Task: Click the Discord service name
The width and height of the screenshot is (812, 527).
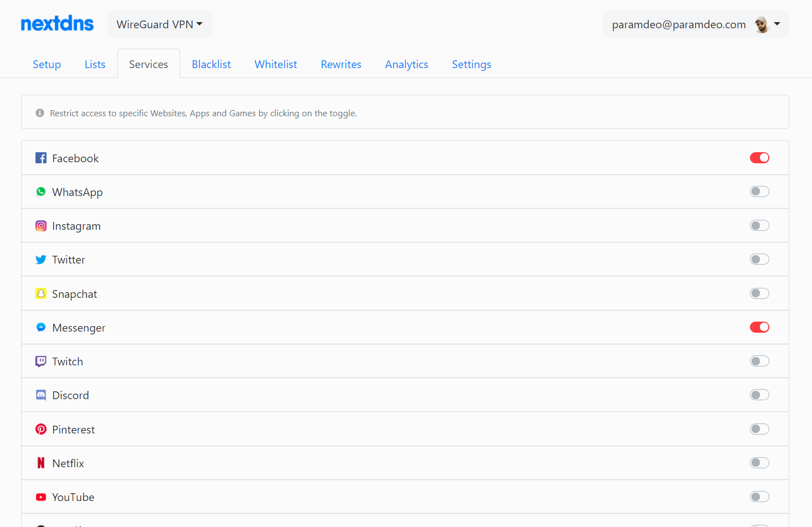Action: click(70, 395)
